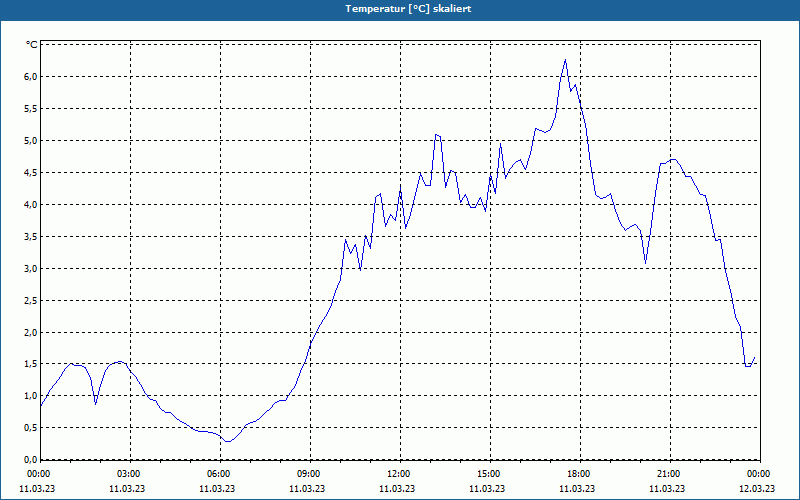800x500 pixels.
Task: Click the chart title 'Temperatur [°C] skaliert'
Action: click(x=408, y=9)
